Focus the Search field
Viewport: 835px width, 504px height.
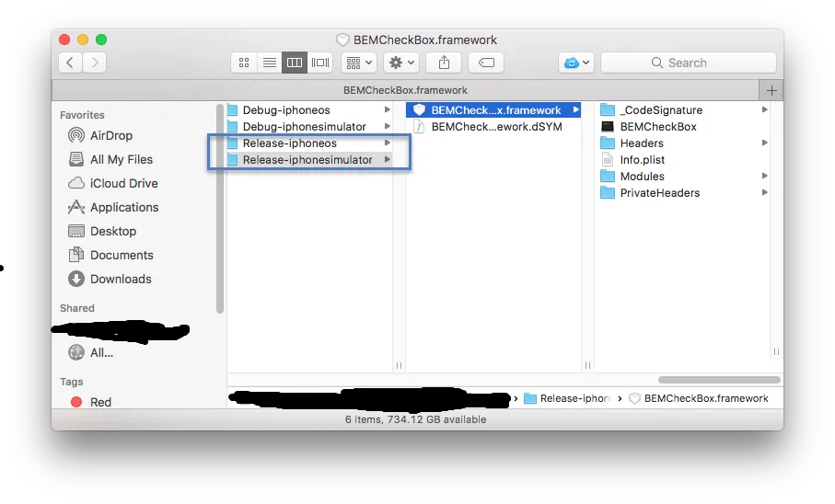688,63
